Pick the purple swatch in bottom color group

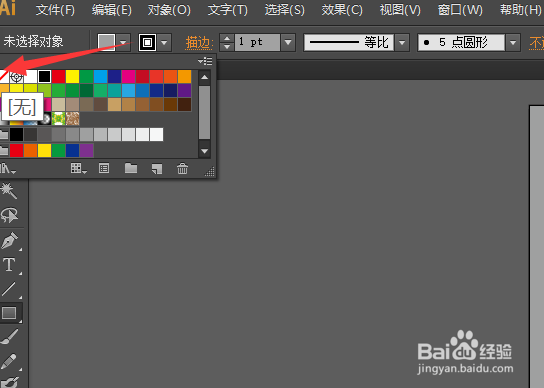pyautogui.click(x=86, y=151)
